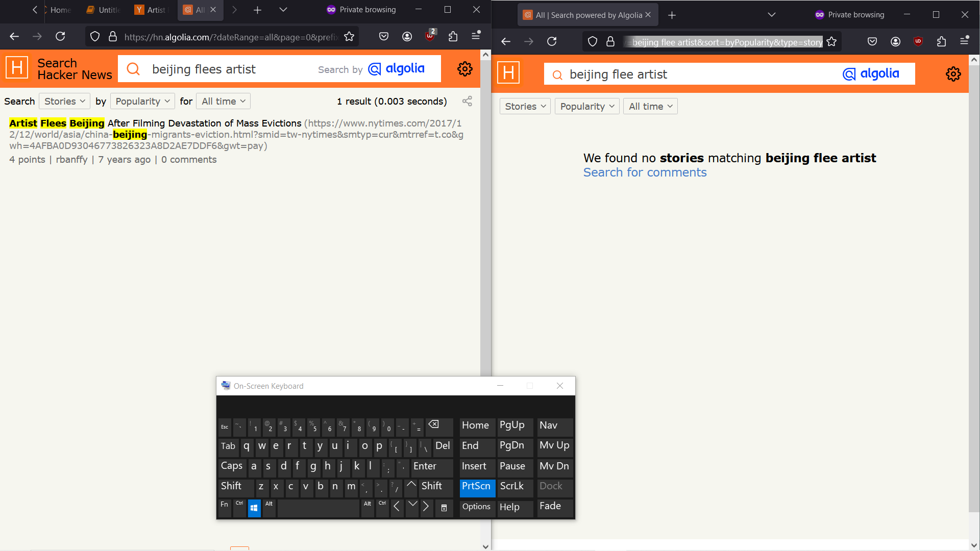Screen dimensions: 980x551
Task: Click Search for comments link
Action: click(x=645, y=172)
